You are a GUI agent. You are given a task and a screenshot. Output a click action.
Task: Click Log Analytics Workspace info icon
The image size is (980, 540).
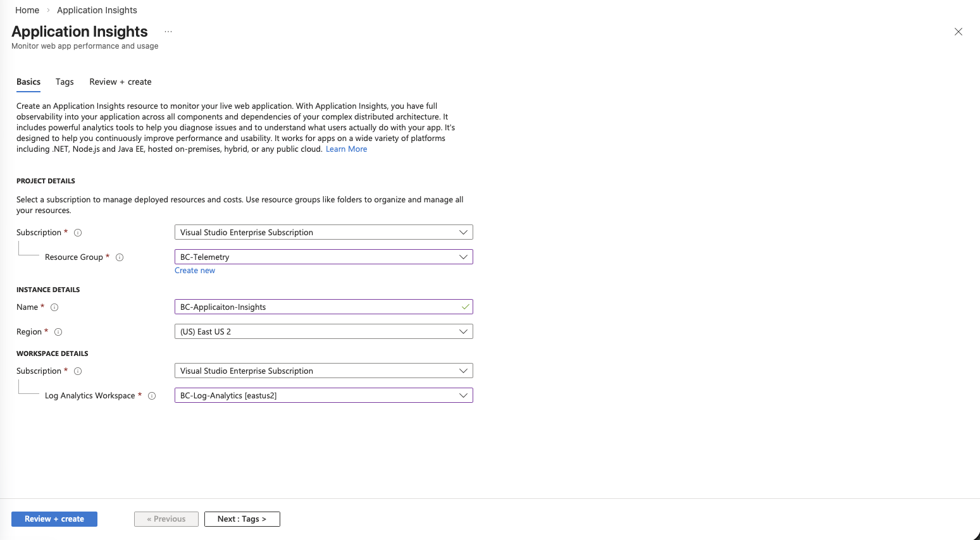(152, 396)
